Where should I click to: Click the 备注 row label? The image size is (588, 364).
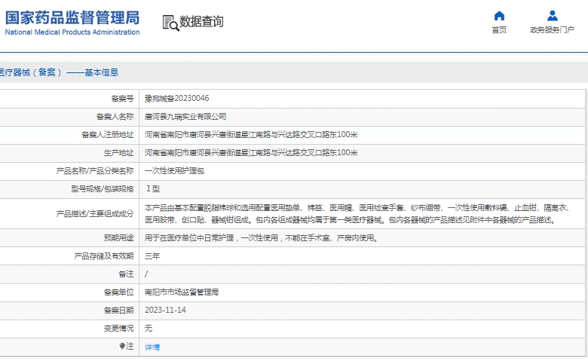click(126, 274)
